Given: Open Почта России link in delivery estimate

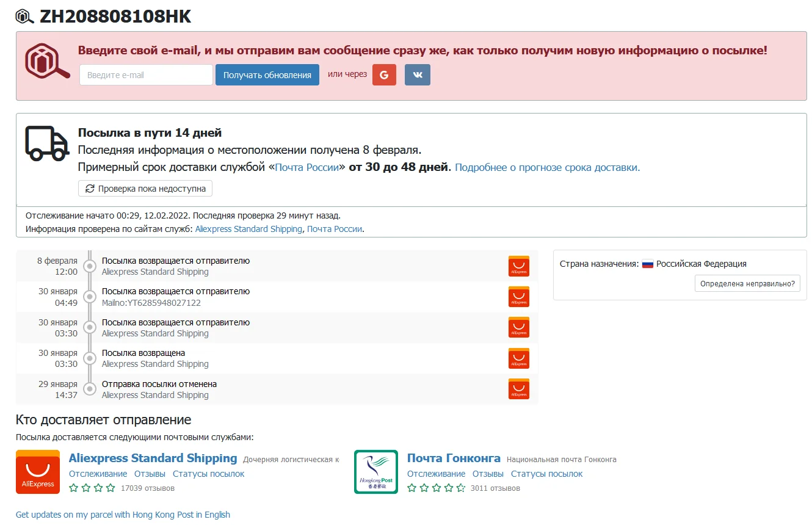Looking at the screenshot, I should coord(306,167).
